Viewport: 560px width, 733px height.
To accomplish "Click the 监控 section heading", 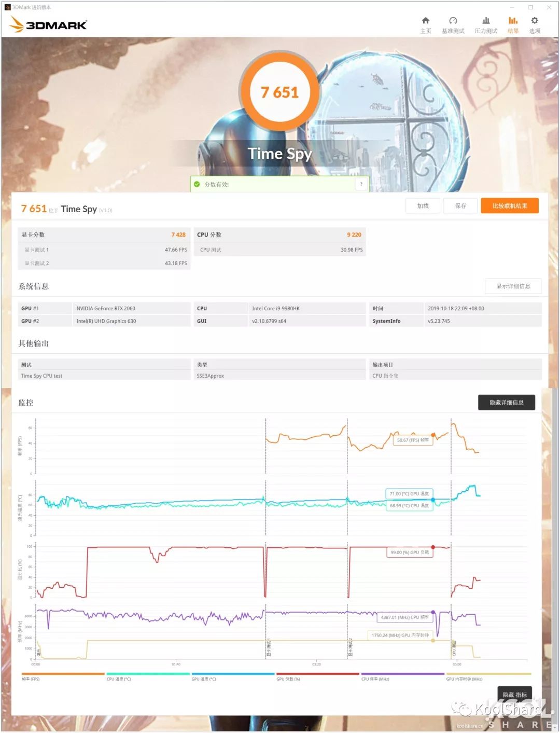I will (x=26, y=403).
